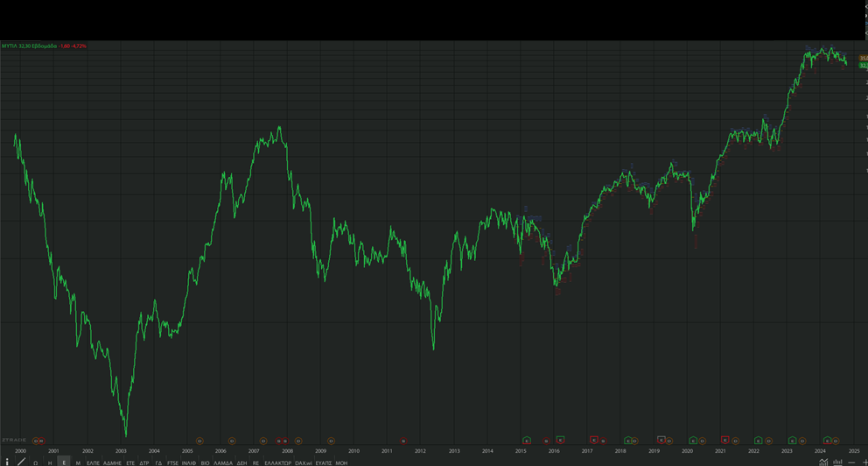Load the ΔΕΗ symbol shortcut
This screenshot has width=868, height=466.
point(241,462)
